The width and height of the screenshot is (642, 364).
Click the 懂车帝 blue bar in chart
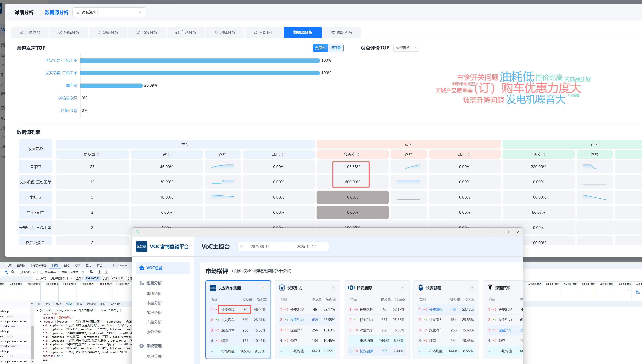[x=111, y=86]
